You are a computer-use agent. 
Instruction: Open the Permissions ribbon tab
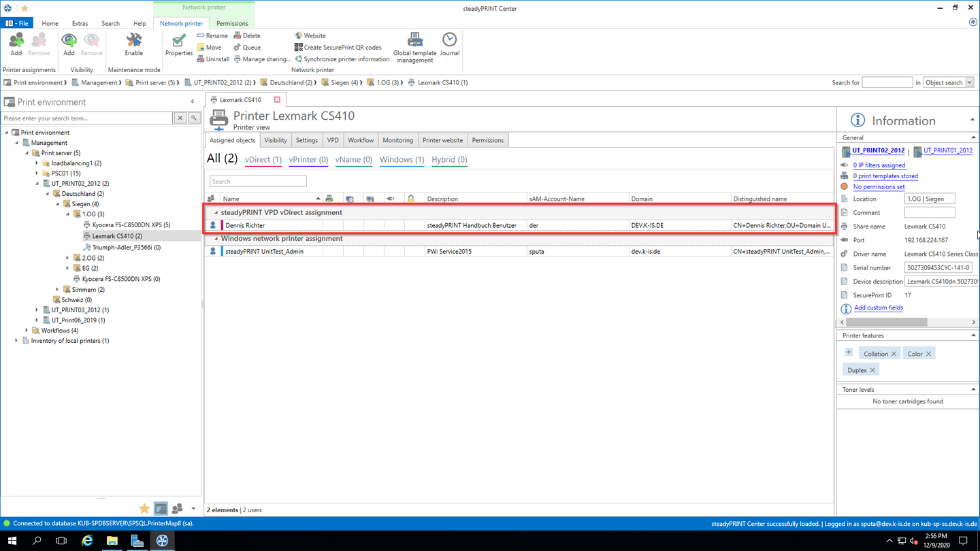(232, 23)
